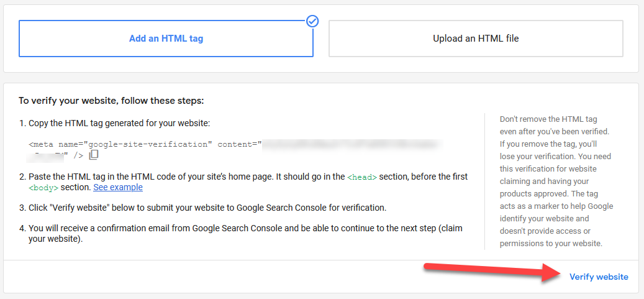Switch to "Upload an HTML file" method

coord(476,39)
